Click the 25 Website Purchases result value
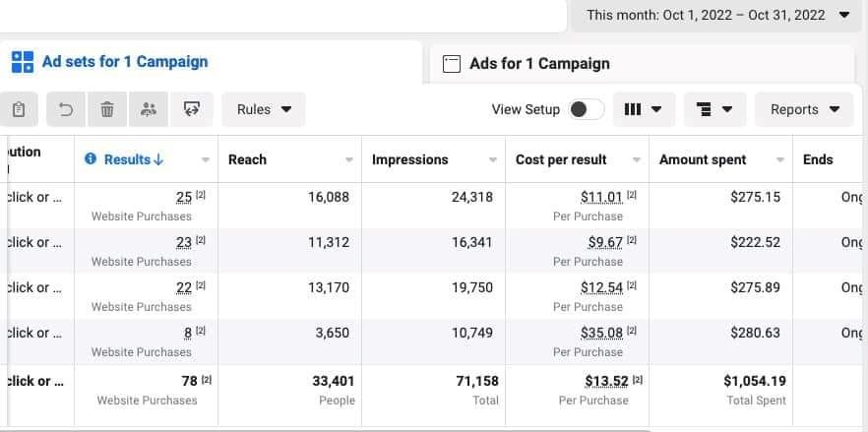Image resolution: width=868 pixels, height=432 pixels. [183, 197]
